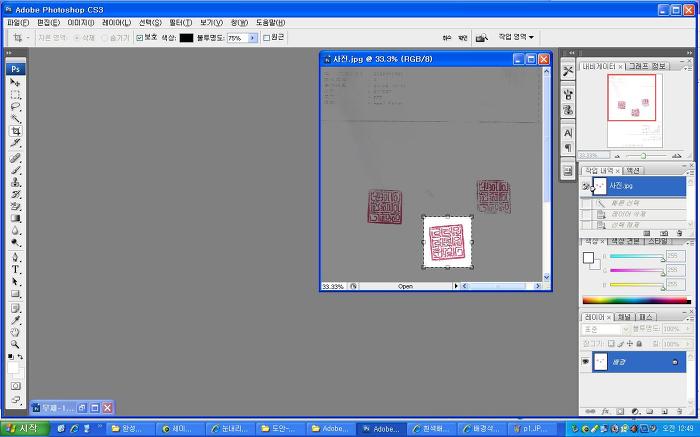Open the 필터(T) menu
700x437 pixels.
point(180,22)
